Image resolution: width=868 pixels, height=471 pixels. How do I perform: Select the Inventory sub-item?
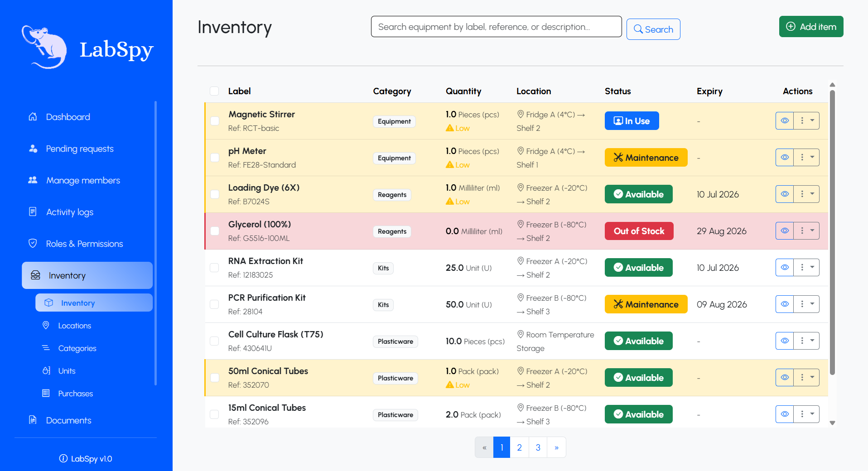(94, 303)
